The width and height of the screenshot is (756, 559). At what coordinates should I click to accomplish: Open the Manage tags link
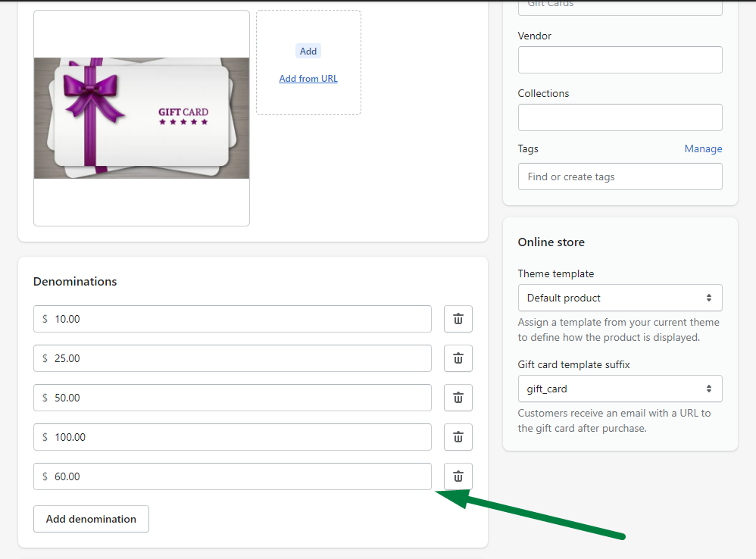(704, 149)
